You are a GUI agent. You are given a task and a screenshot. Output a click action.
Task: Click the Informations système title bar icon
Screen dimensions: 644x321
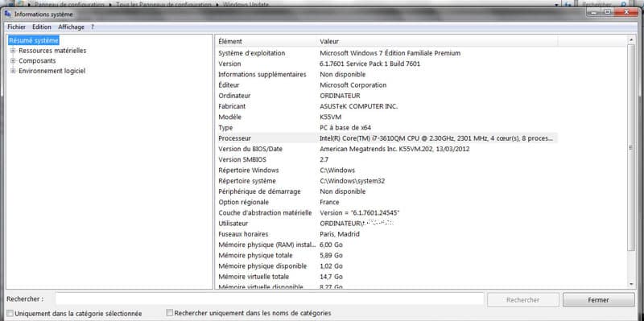pyautogui.click(x=7, y=14)
